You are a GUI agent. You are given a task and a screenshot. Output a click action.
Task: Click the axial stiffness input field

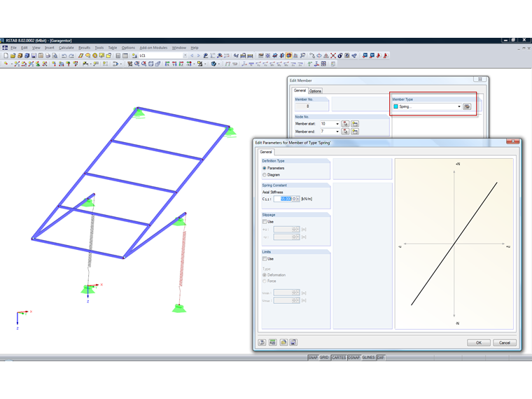pyautogui.click(x=283, y=199)
